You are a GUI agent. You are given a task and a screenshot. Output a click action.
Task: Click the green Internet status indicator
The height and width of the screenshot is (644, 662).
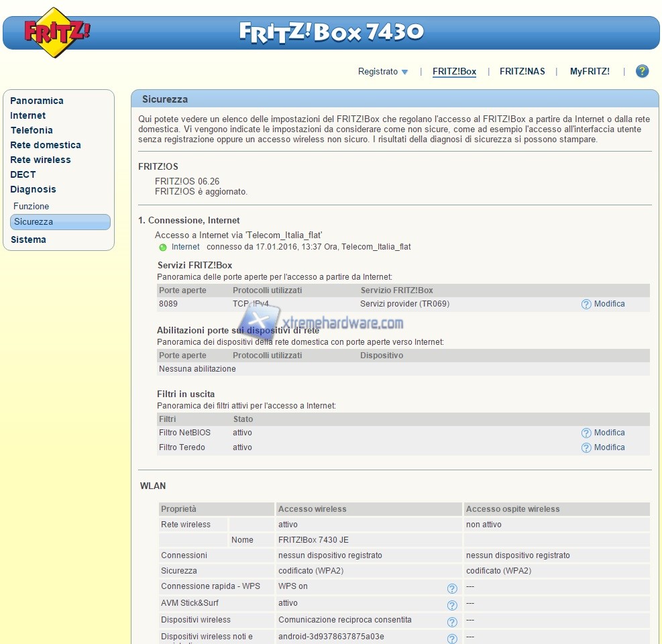click(163, 248)
